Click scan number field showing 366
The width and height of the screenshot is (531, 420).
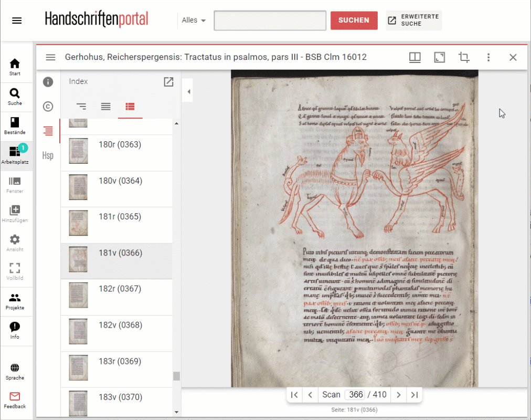click(355, 395)
